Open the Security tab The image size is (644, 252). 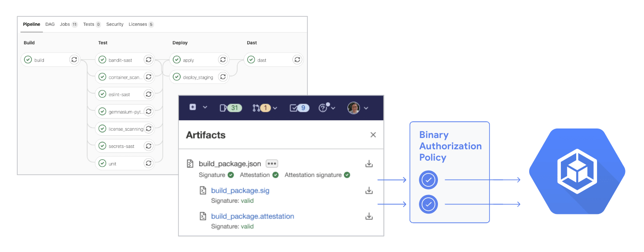point(115,24)
